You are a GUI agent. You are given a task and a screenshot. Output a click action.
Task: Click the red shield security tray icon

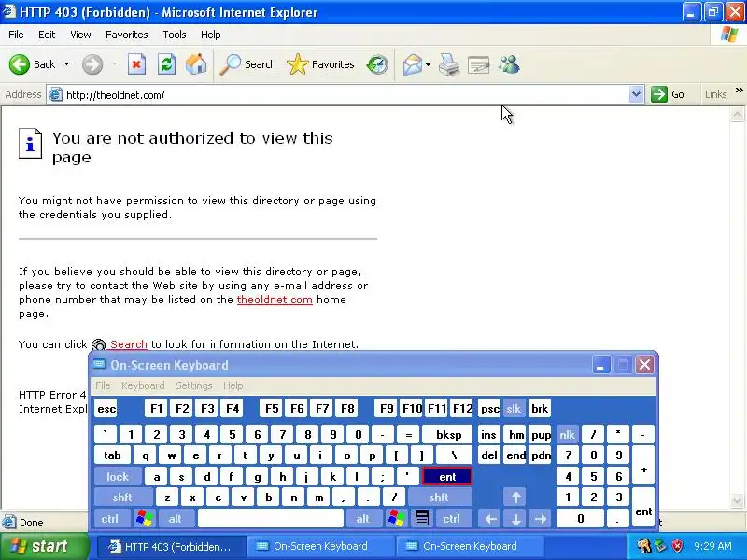[x=677, y=546]
